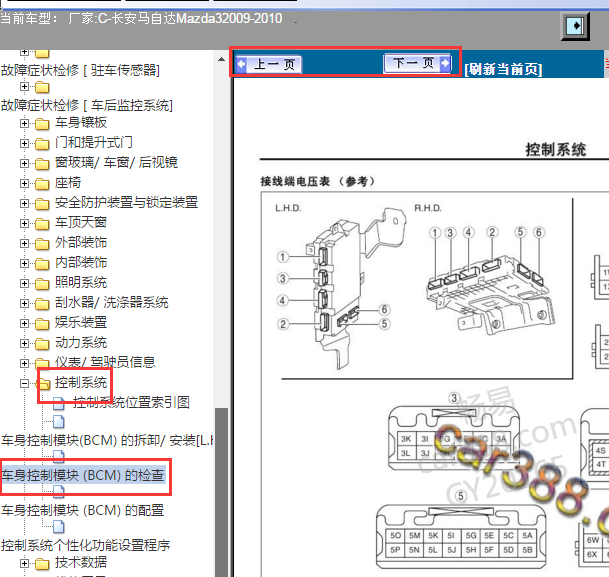609x577 pixels.
Task: Go to the previous page (上一页)
Action: (x=268, y=64)
